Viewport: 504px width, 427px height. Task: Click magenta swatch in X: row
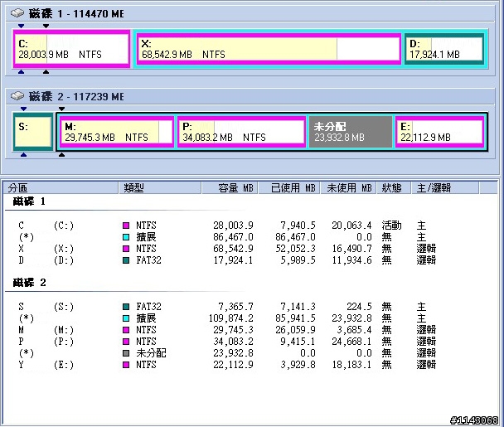[126, 249]
